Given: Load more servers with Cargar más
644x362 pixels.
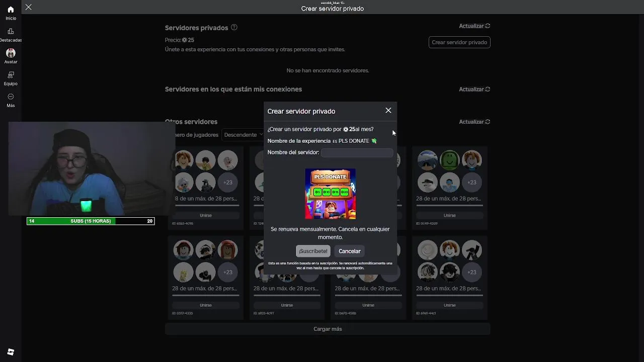Looking at the screenshot, I should 328,329.
